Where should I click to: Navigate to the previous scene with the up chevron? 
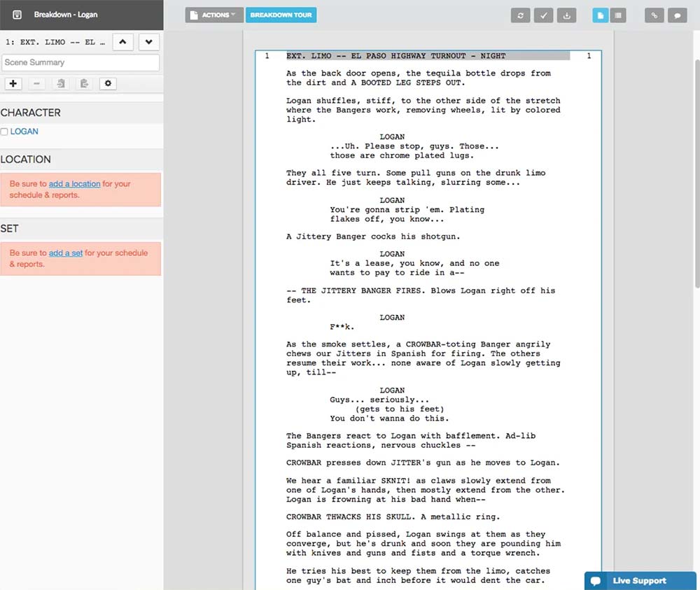122,42
